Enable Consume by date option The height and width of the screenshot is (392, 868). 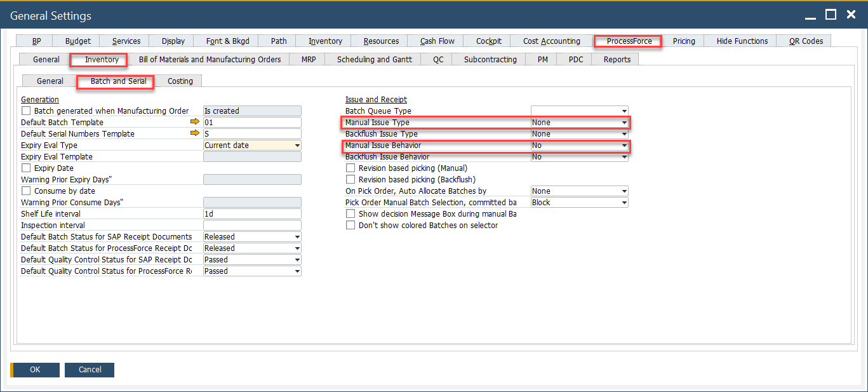pos(26,191)
